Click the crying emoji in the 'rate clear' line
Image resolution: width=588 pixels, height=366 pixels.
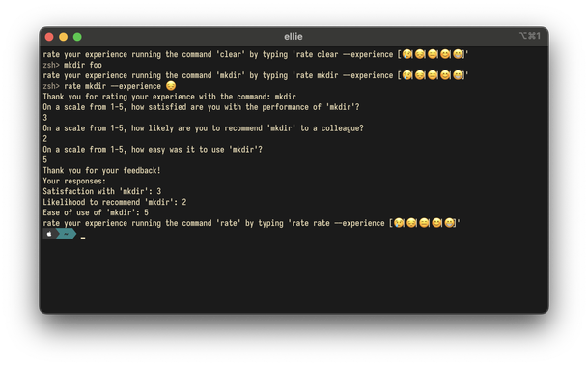(407, 54)
